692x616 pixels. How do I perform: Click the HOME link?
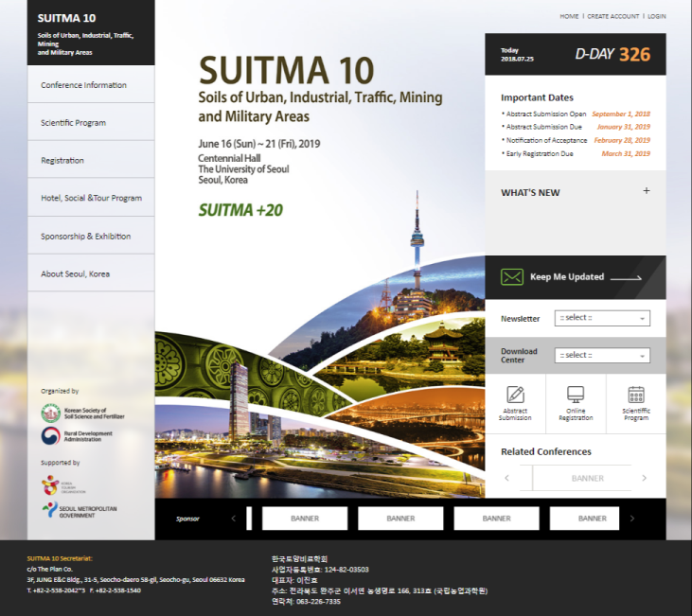click(569, 16)
